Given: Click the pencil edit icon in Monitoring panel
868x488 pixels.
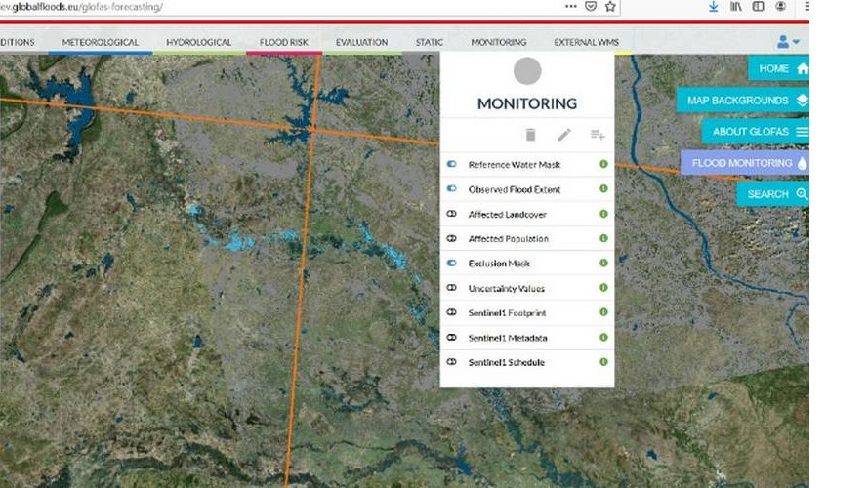Looking at the screenshot, I should pyautogui.click(x=564, y=135).
